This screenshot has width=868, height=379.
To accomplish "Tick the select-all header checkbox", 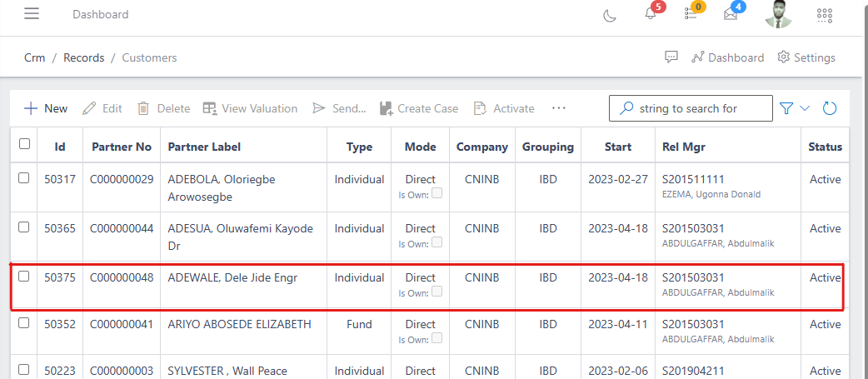I will [x=24, y=144].
